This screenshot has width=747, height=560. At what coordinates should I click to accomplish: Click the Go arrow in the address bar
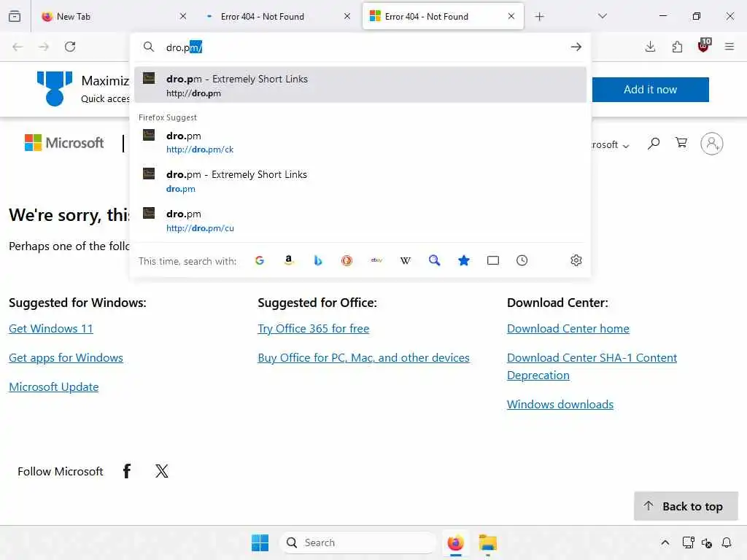click(x=576, y=47)
